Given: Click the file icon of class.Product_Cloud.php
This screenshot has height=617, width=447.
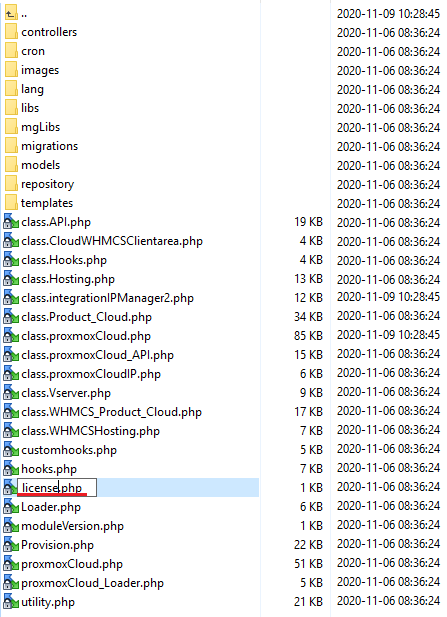Looking at the screenshot, I should click(x=11, y=316).
